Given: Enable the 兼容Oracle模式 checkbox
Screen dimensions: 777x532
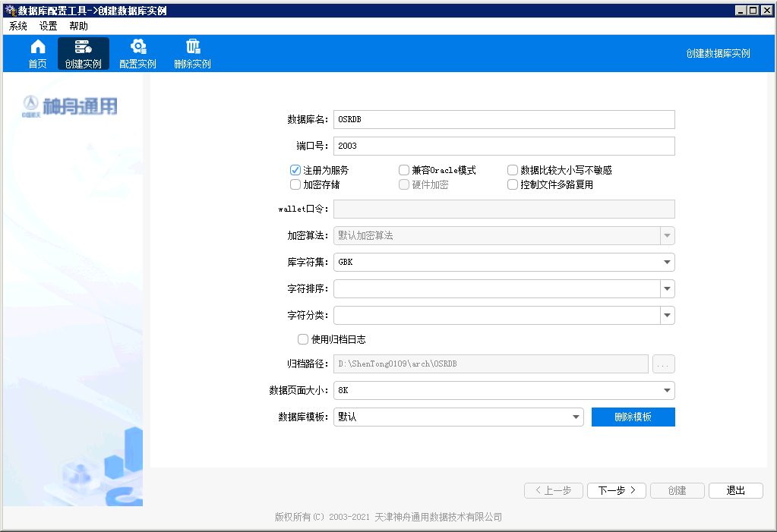Looking at the screenshot, I should coord(404,171).
